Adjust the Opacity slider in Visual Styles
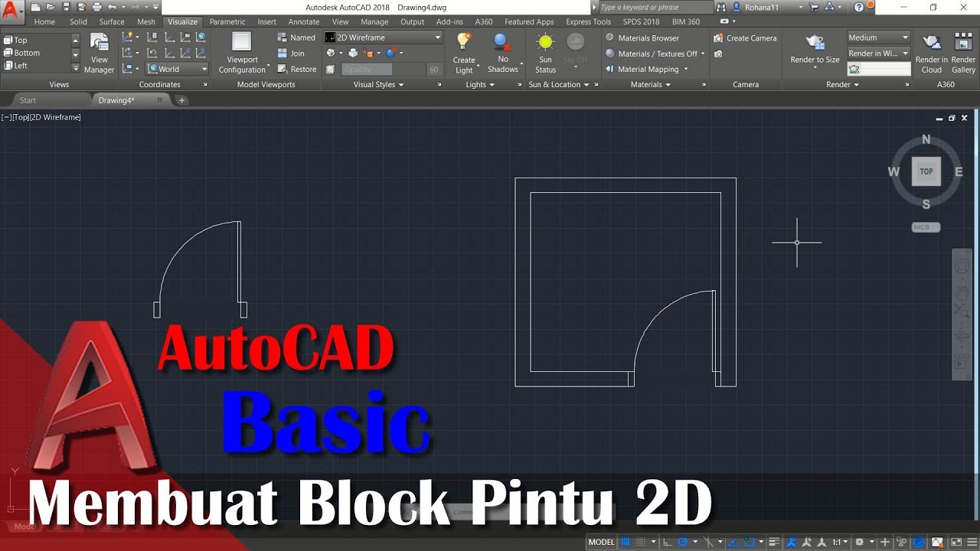The height and width of the screenshot is (551, 980). pos(383,69)
